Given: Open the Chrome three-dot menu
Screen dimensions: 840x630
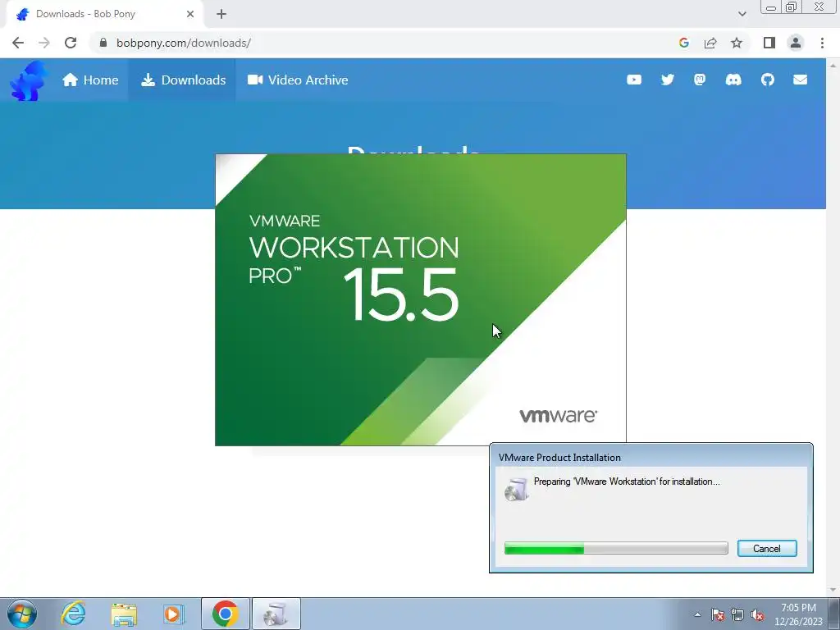Looking at the screenshot, I should pos(822,43).
